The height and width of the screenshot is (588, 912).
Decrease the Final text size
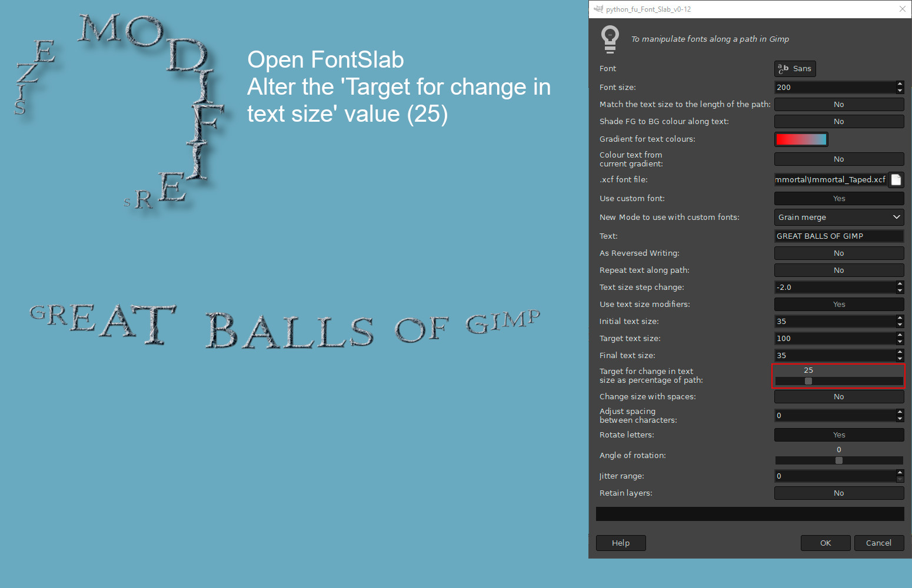900,359
